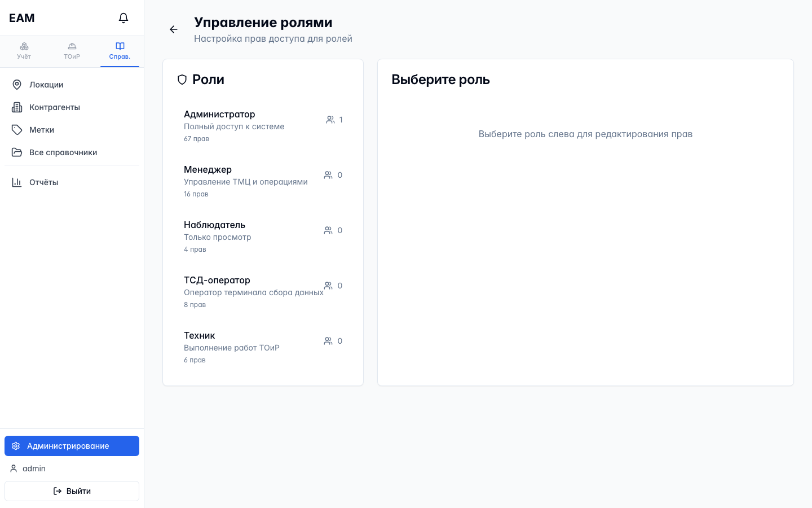
Task: Open Все справочники in the sidebar
Action: [x=72, y=152]
